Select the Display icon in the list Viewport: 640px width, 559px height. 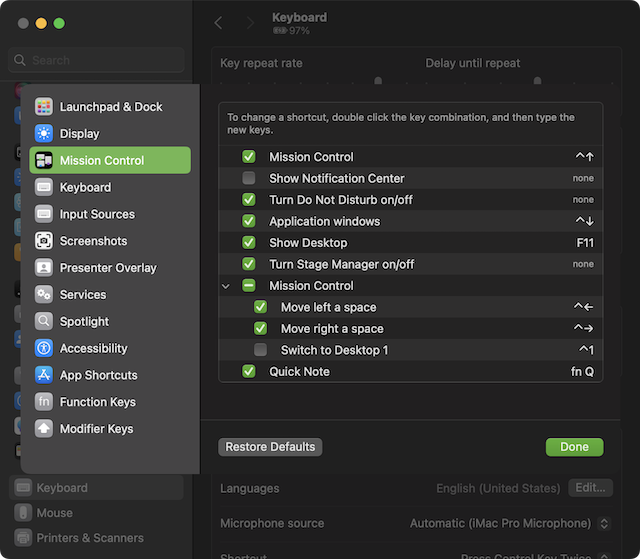[44, 134]
